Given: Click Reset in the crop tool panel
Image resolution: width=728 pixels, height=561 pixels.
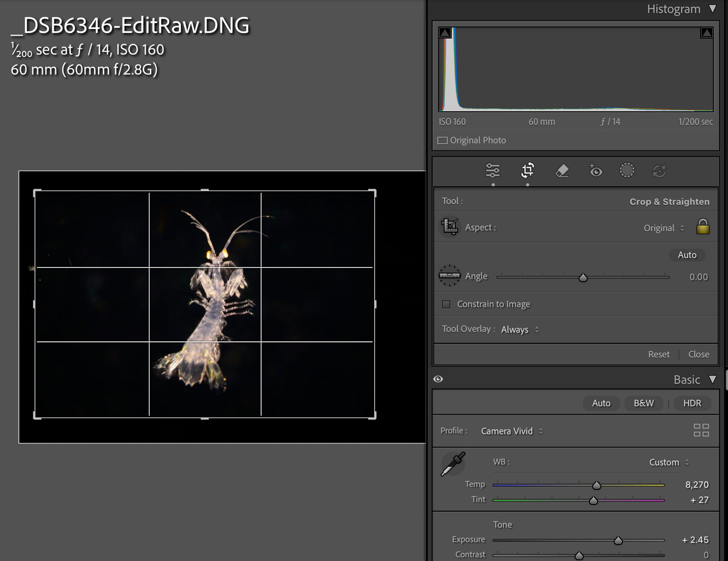Looking at the screenshot, I should [x=658, y=354].
